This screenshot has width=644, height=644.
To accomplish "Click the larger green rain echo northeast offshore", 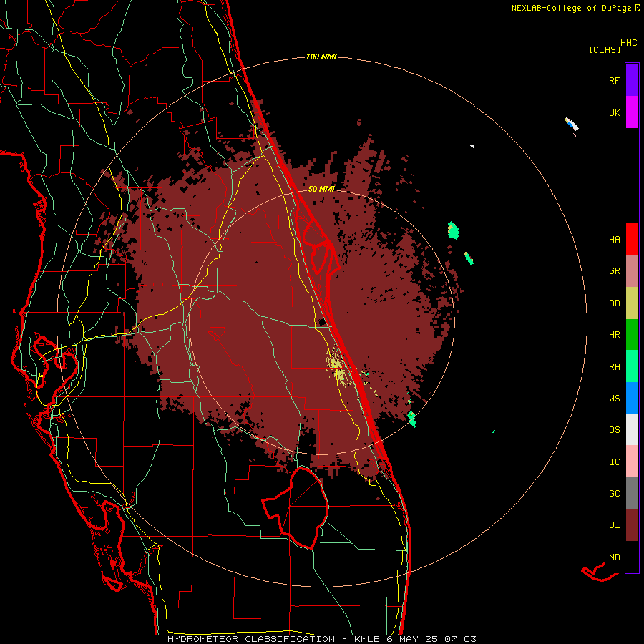I will (x=453, y=230).
